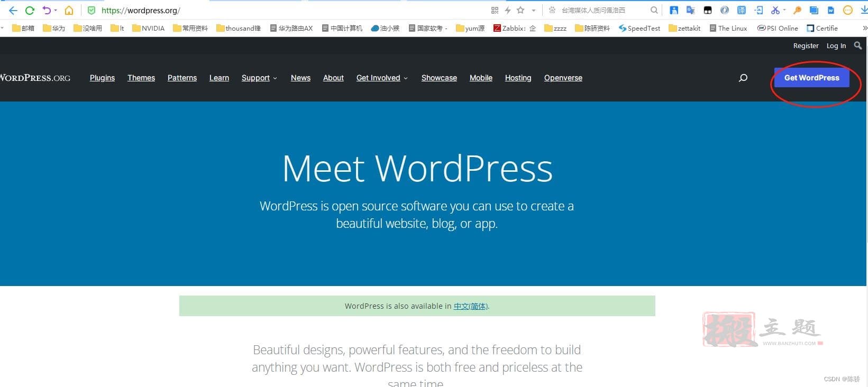
Task: Open the QR code icon in address bar
Action: click(495, 10)
